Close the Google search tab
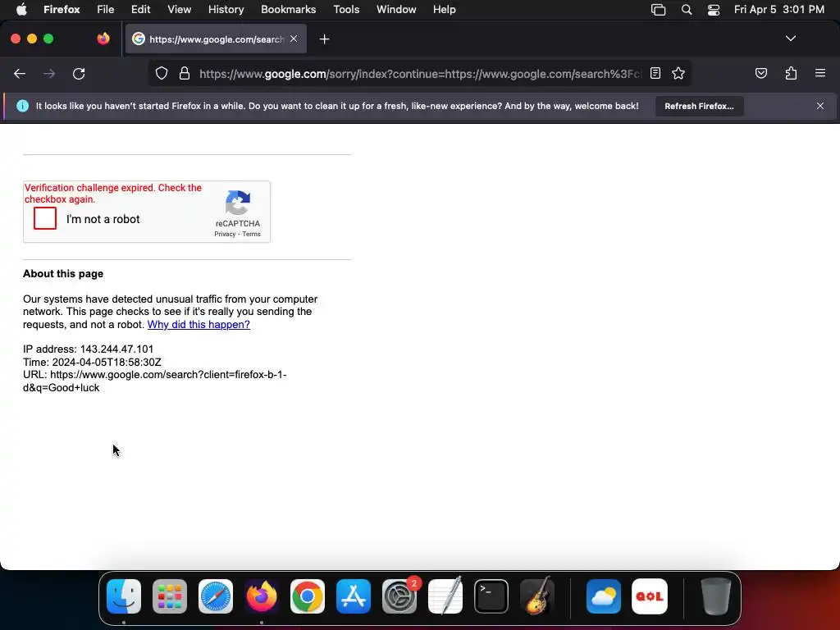840x630 pixels. click(294, 39)
